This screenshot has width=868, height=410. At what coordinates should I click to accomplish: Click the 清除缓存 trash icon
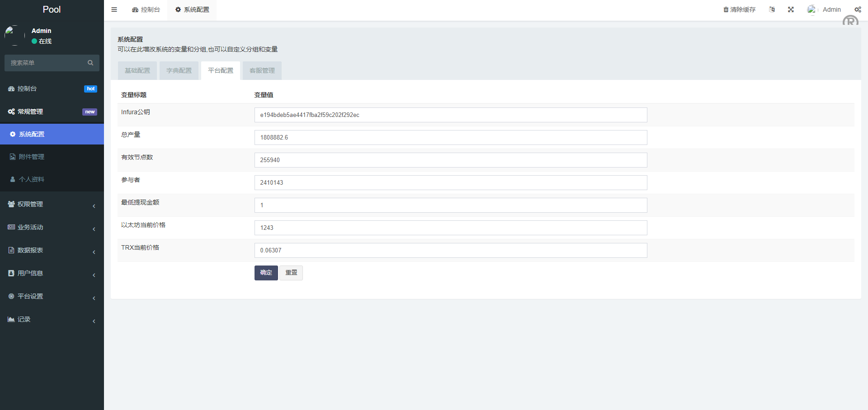pyautogui.click(x=726, y=9)
